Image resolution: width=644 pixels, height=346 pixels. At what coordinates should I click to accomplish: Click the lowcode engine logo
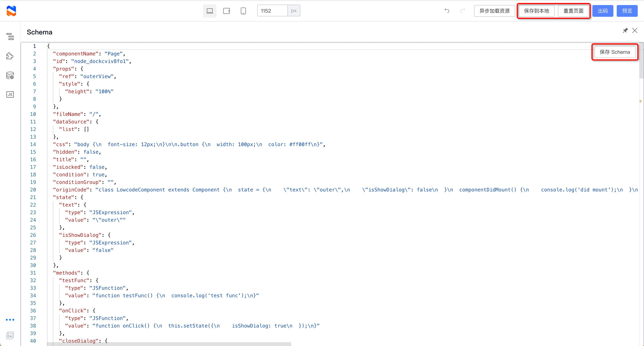pos(11,11)
